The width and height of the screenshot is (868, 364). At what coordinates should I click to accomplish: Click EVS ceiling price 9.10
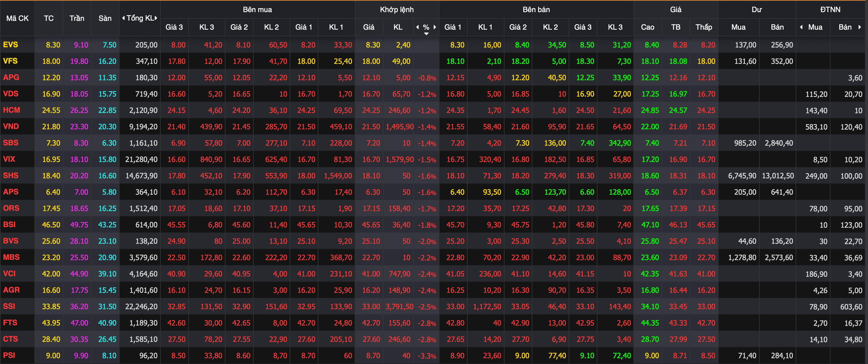[x=81, y=45]
